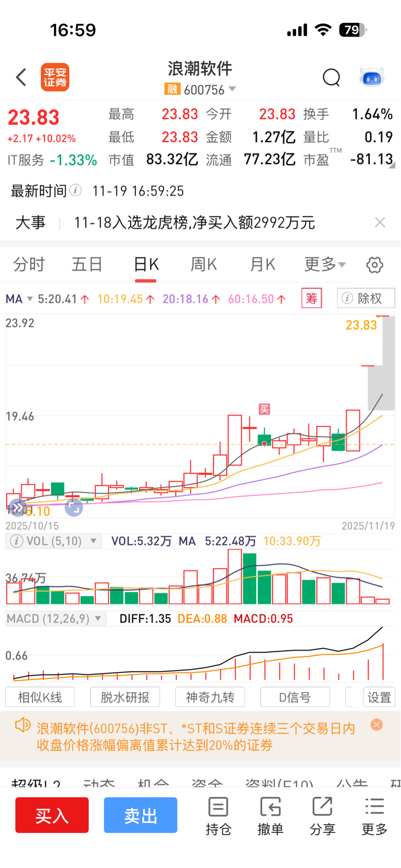The image size is (401, 868).
Task: Open 持仓 holdings icon
Action: coord(218,816)
